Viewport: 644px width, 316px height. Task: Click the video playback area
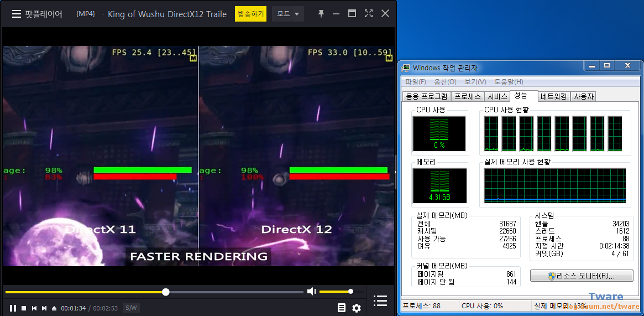198,156
